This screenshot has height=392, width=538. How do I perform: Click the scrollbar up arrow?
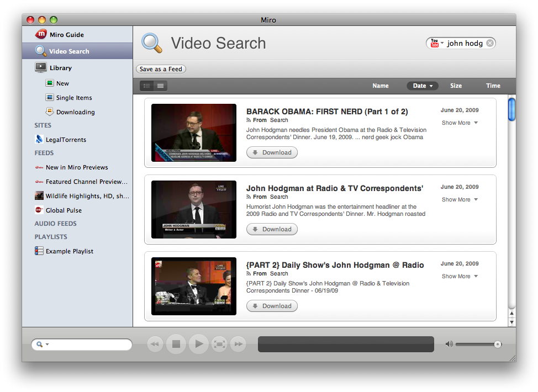tap(511, 313)
